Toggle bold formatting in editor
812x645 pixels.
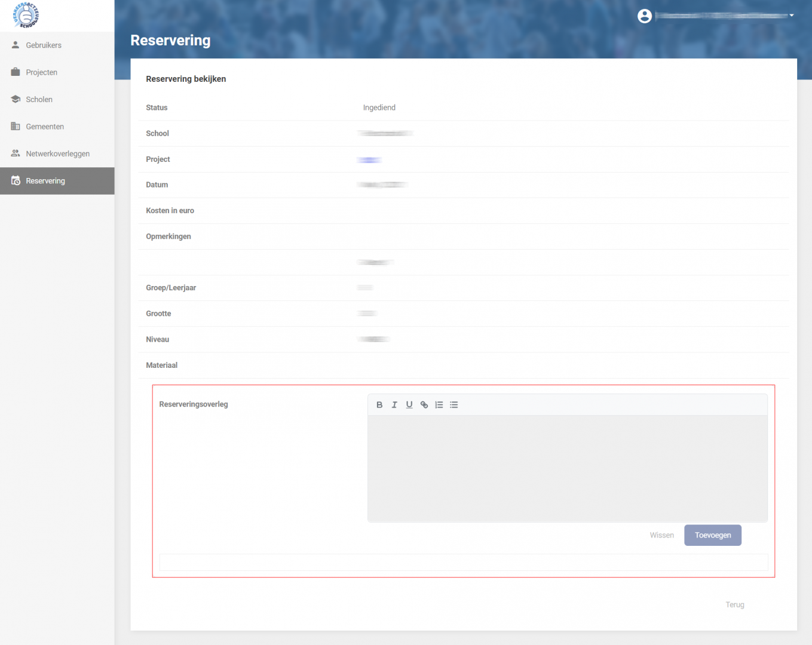coord(379,405)
